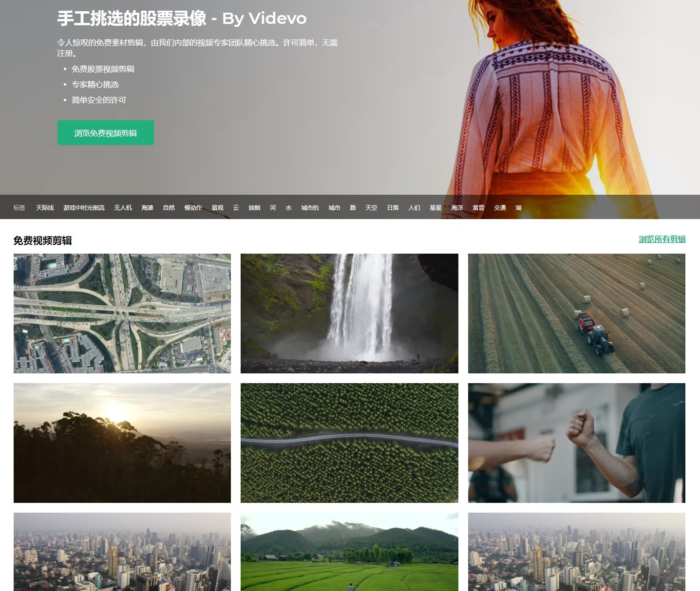This screenshot has width=700, height=591.
Task: Open the 城市的 tag
Action: (310, 207)
